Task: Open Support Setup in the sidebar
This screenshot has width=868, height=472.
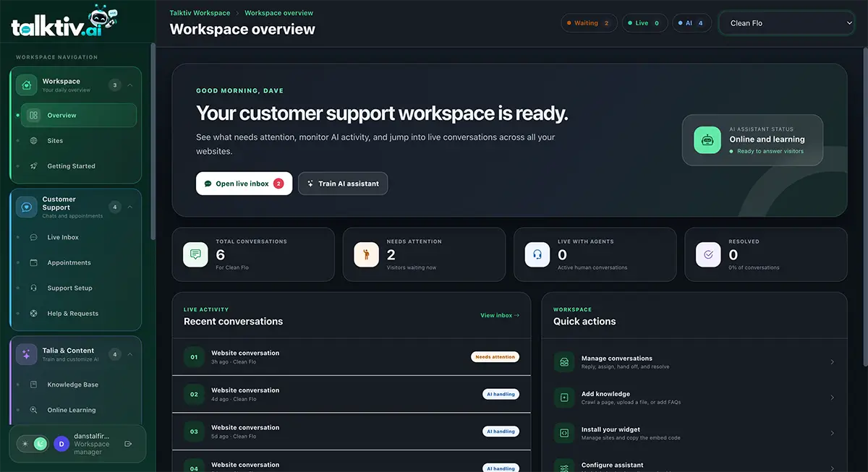Action: coord(79,288)
